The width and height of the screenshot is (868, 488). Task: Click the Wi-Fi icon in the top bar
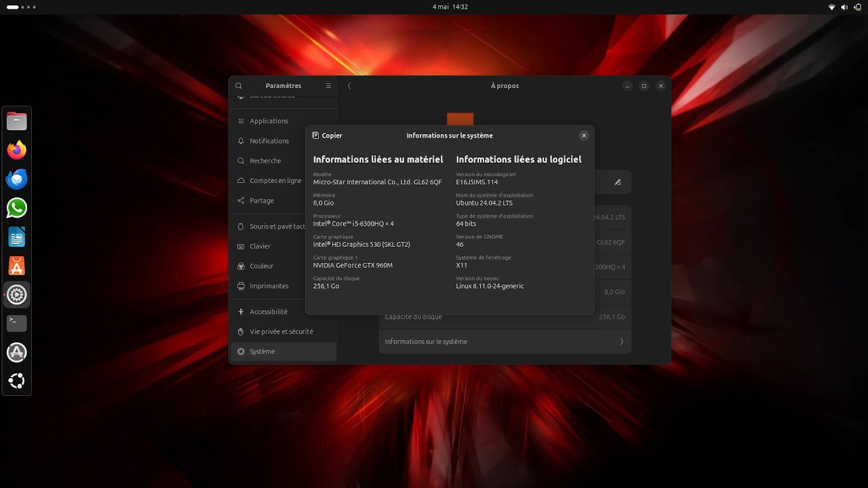click(x=832, y=7)
